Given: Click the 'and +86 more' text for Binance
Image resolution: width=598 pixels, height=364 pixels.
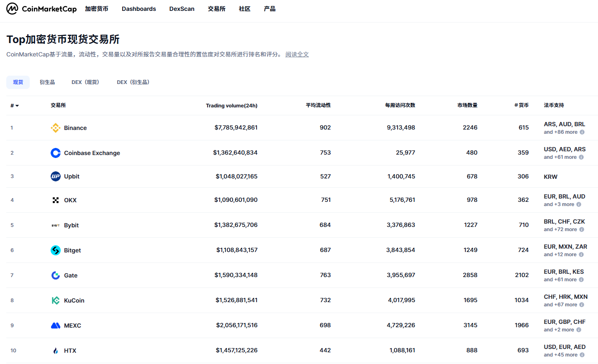Looking at the screenshot, I should 561,132.
